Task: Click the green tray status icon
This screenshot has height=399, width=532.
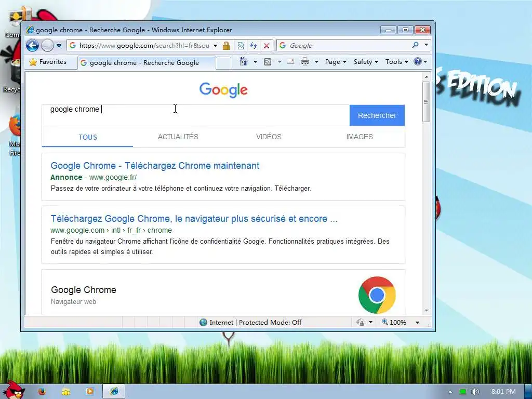Action: click(462, 392)
